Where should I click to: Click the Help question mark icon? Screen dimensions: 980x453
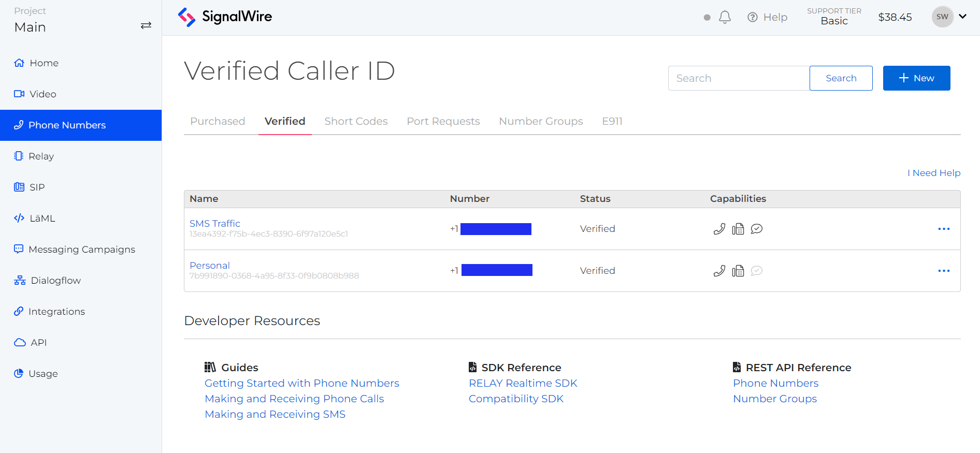[753, 17]
